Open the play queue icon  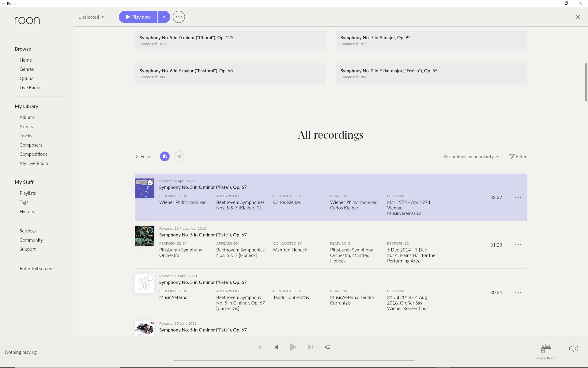pos(327,347)
